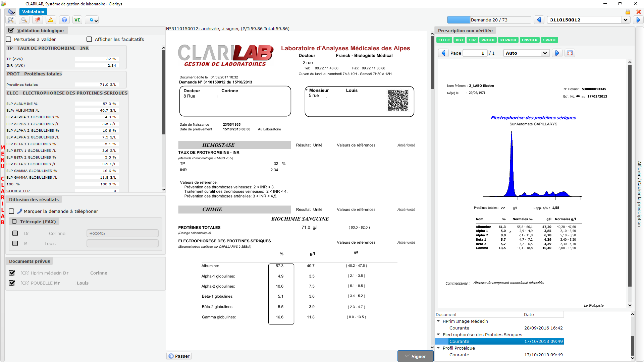
Task: Select the Validation tab
Action: [33, 11]
